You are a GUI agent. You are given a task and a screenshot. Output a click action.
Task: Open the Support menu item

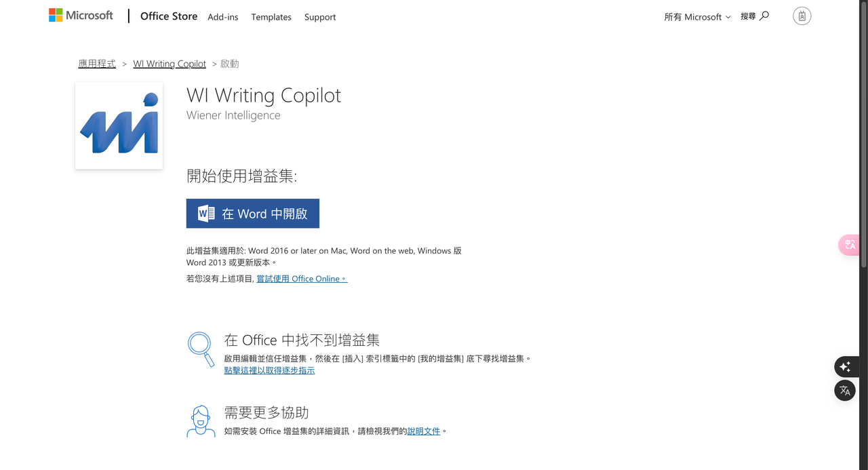(x=320, y=17)
